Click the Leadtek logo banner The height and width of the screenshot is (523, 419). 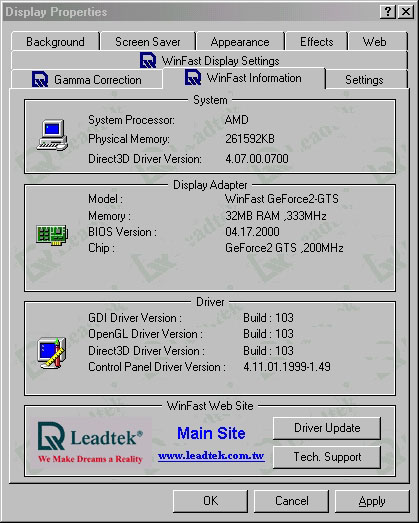pyautogui.click(x=91, y=442)
